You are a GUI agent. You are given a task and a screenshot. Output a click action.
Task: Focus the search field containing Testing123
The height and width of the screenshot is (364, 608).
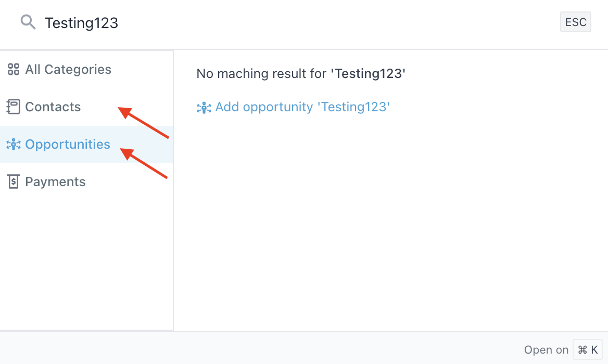click(x=260, y=23)
